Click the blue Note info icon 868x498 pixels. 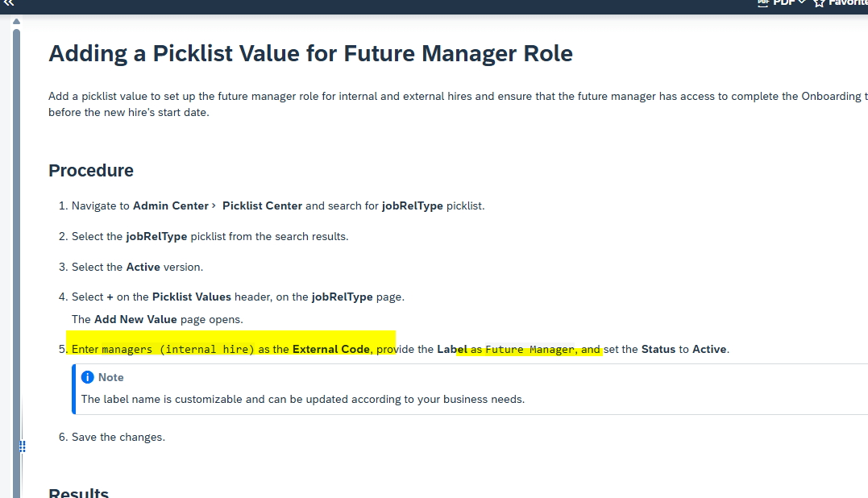(x=88, y=377)
